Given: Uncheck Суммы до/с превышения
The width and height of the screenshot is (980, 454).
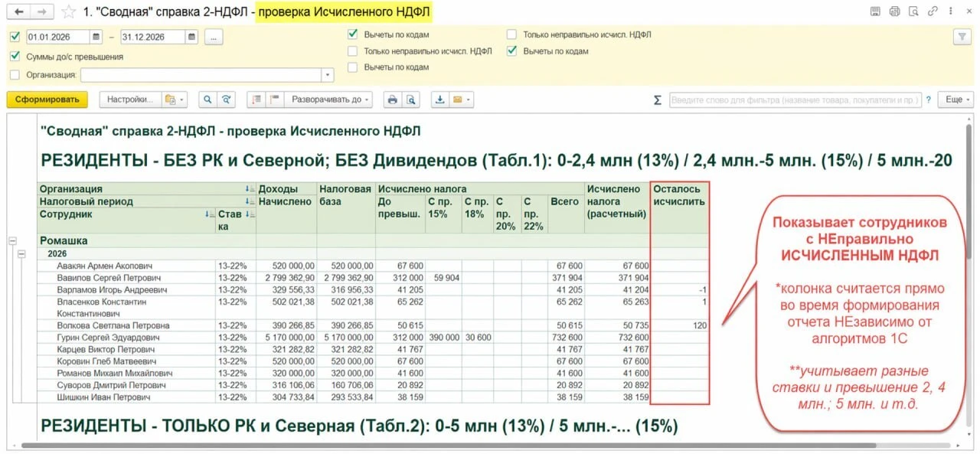Looking at the screenshot, I should pos(15,56).
